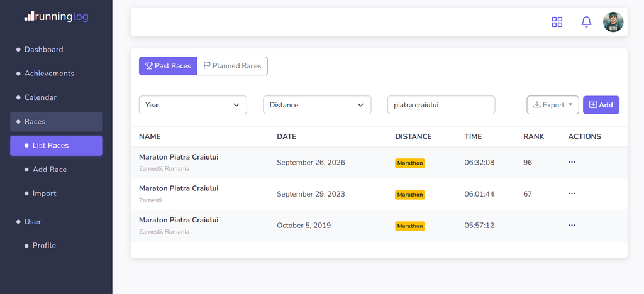
Task: Open the apps grid icon in header
Action: click(557, 22)
